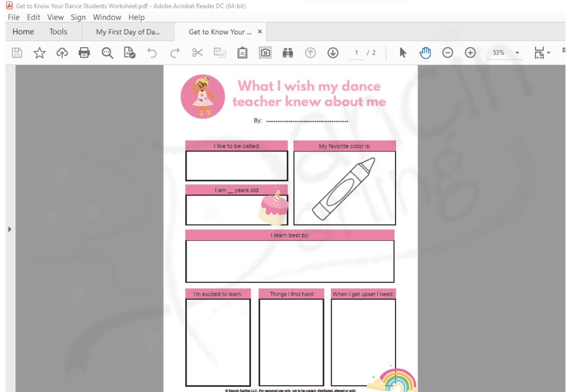Click the clipboard Paste icon
Image resolution: width=568 pixels, height=392 pixels.
click(x=242, y=52)
